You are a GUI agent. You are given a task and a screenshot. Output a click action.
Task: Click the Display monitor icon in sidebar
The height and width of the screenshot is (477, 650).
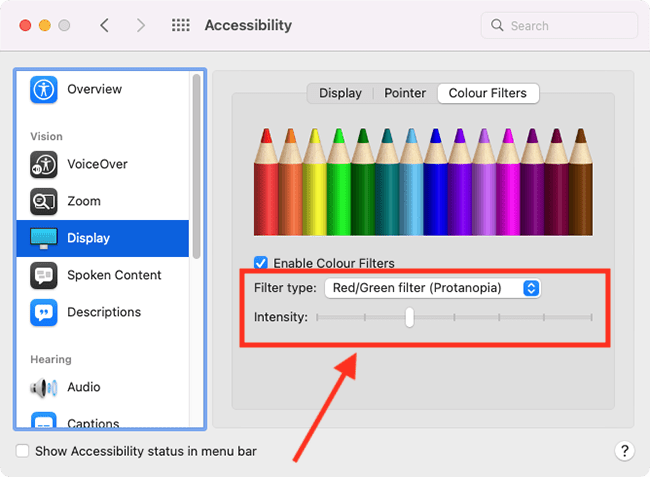44,238
